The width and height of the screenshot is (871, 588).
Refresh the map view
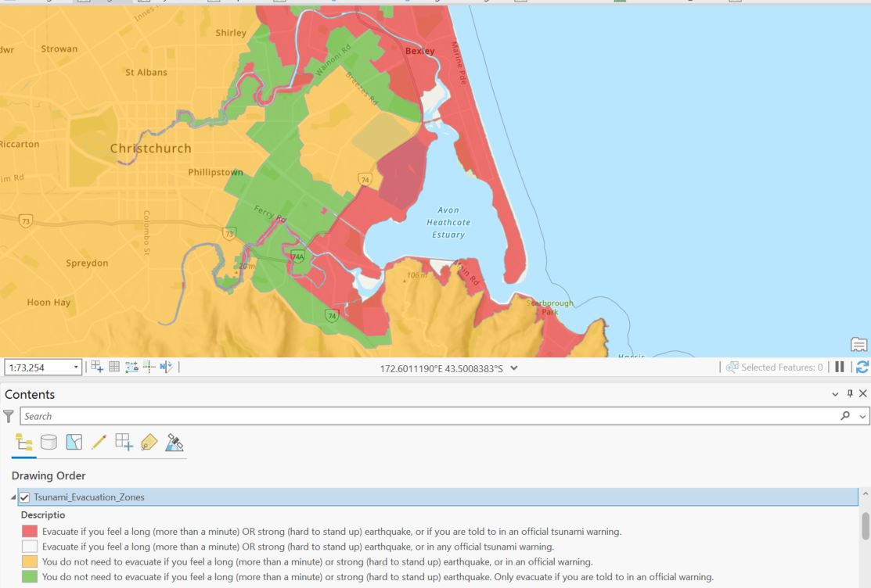click(x=862, y=367)
